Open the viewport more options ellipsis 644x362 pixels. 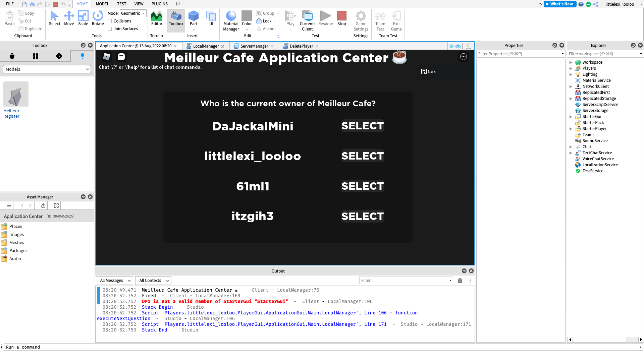tap(464, 57)
